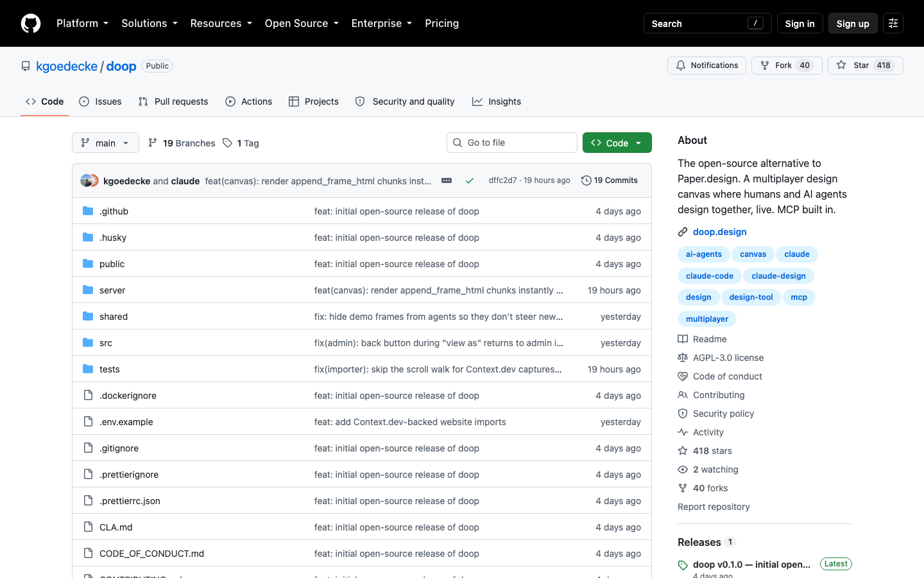Open the CODE_OF_CONDUCT.md file
924x578 pixels.
pos(151,554)
